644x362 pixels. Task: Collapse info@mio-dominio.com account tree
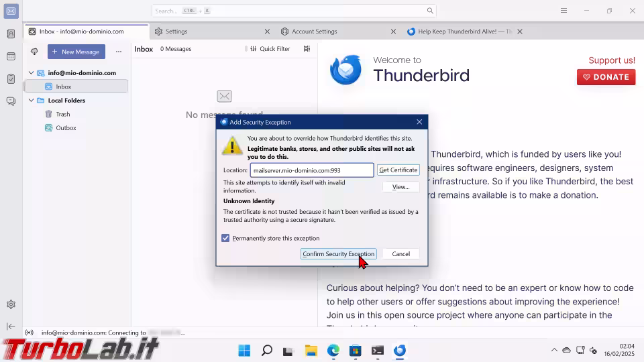click(x=32, y=72)
